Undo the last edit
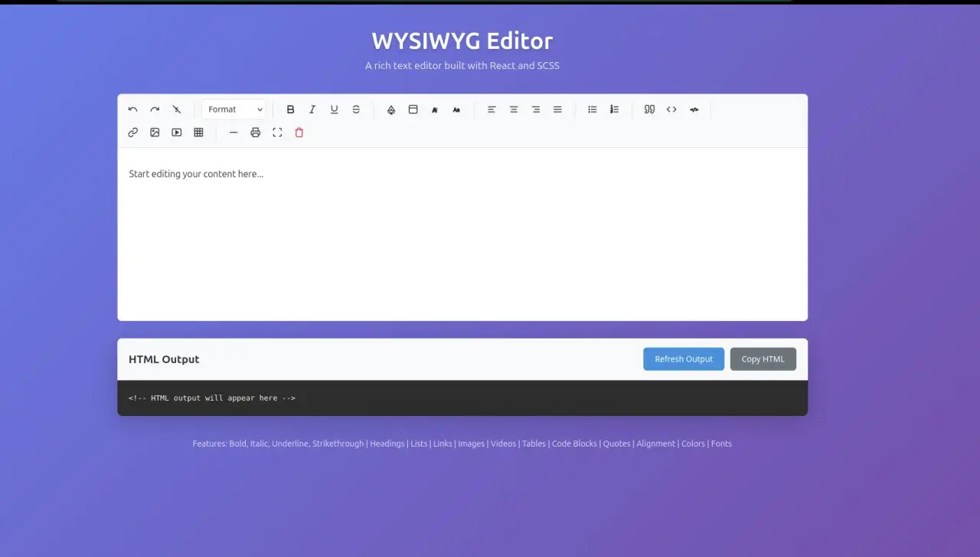This screenshot has height=557, width=980. [x=133, y=110]
